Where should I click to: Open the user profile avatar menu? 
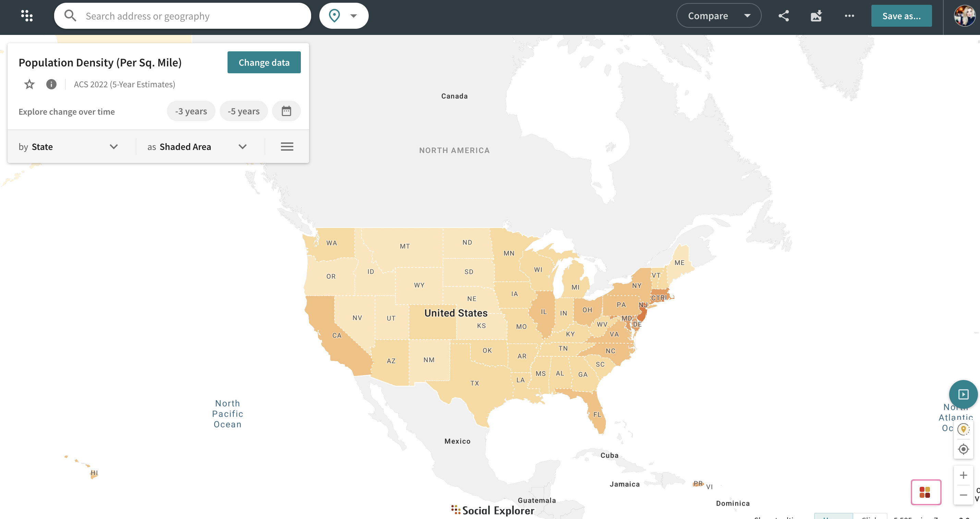point(964,16)
